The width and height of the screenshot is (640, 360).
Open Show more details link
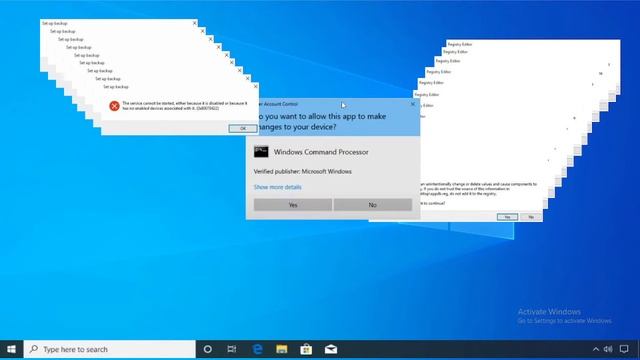tap(278, 187)
